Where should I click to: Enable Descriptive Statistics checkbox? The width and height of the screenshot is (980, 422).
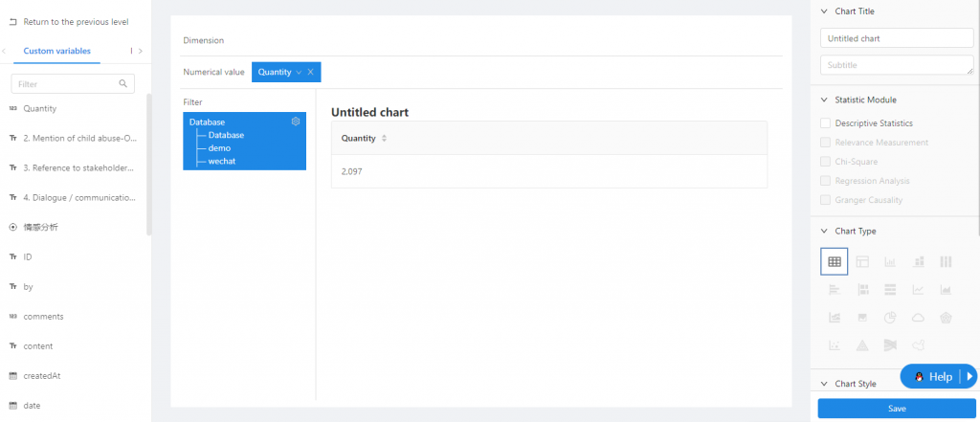pyautogui.click(x=825, y=123)
